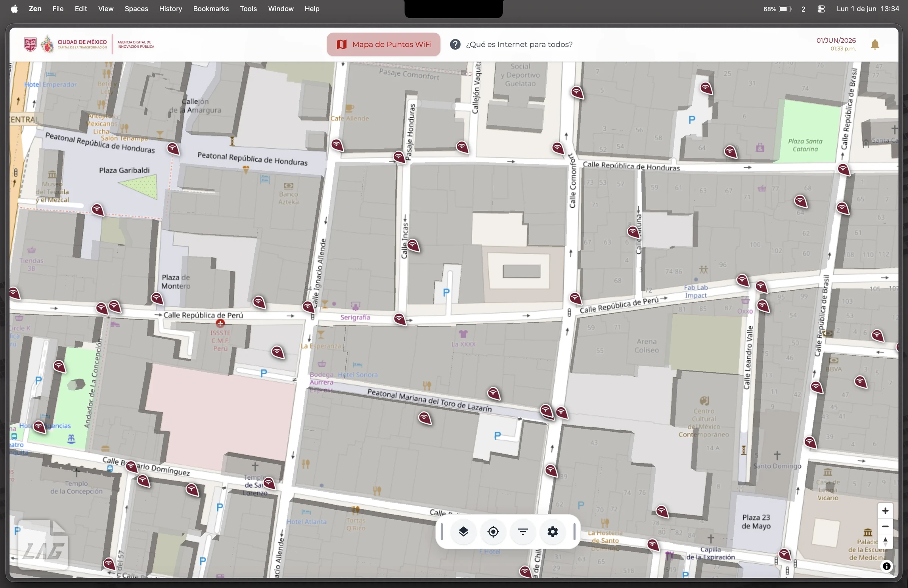Select WiFi marker beside the Serigrafía label
908x588 pixels.
[x=400, y=319]
